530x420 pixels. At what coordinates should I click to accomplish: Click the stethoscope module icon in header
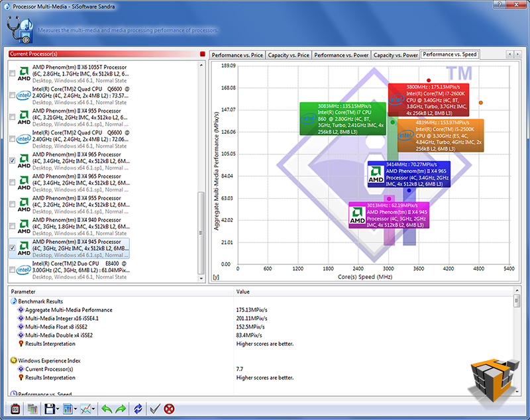(21, 30)
